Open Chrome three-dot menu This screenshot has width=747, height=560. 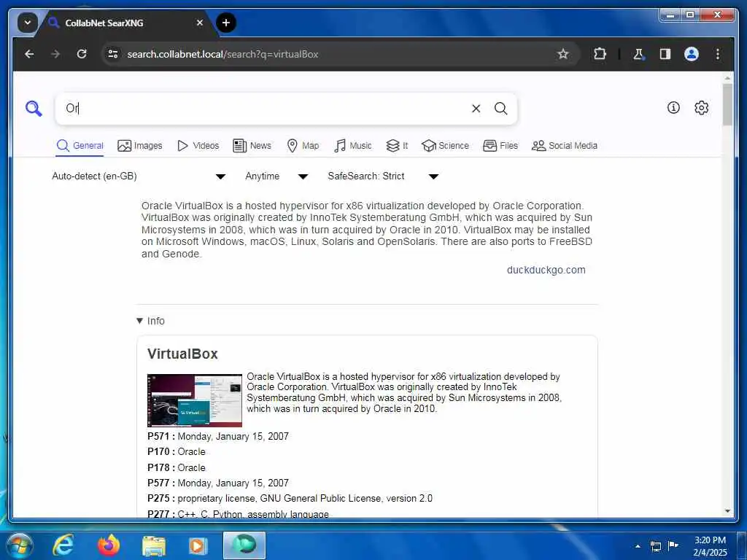click(718, 54)
